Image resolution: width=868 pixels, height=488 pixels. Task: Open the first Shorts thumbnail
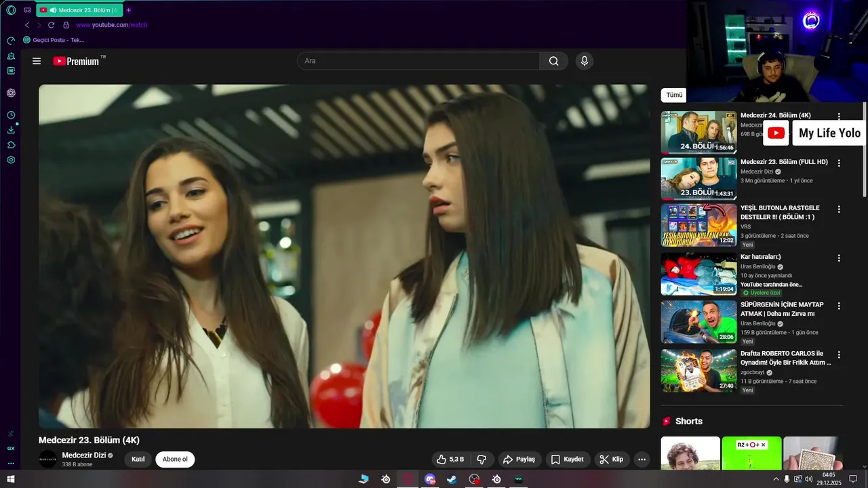(690, 453)
